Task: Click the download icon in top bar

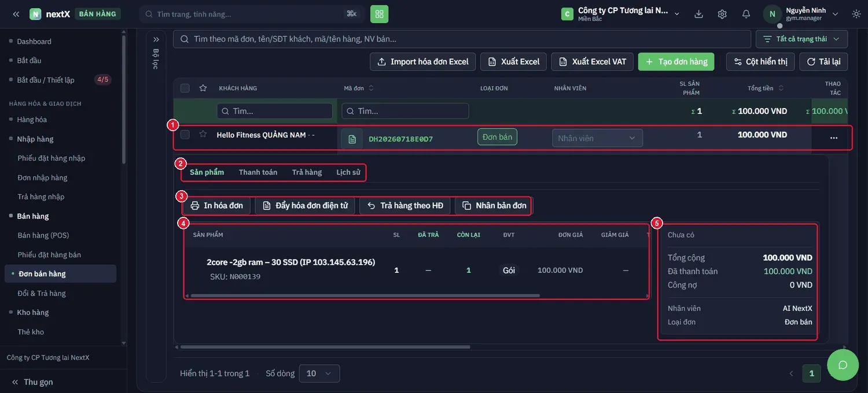Action: tap(698, 14)
